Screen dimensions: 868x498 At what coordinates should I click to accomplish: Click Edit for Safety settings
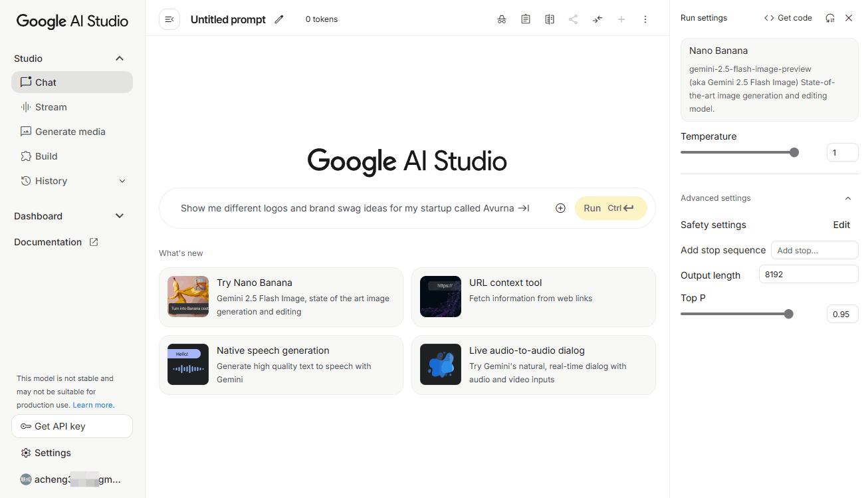click(841, 225)
